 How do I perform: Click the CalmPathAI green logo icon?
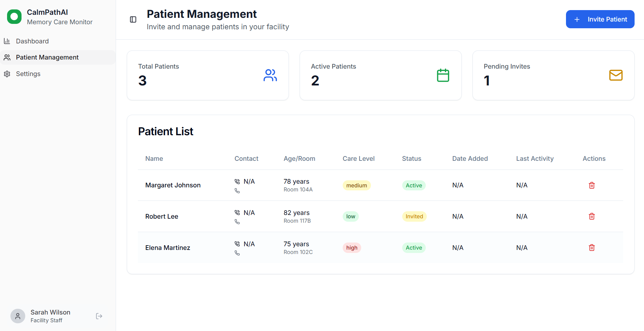(14, 17)
